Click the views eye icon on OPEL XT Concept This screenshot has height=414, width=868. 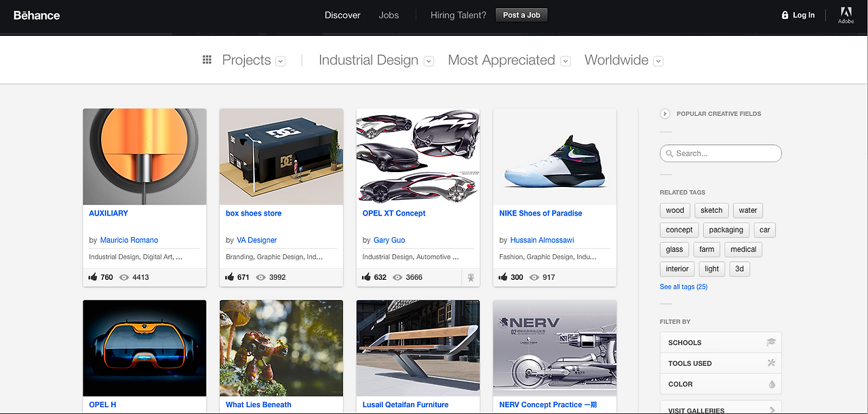(397, 277)
